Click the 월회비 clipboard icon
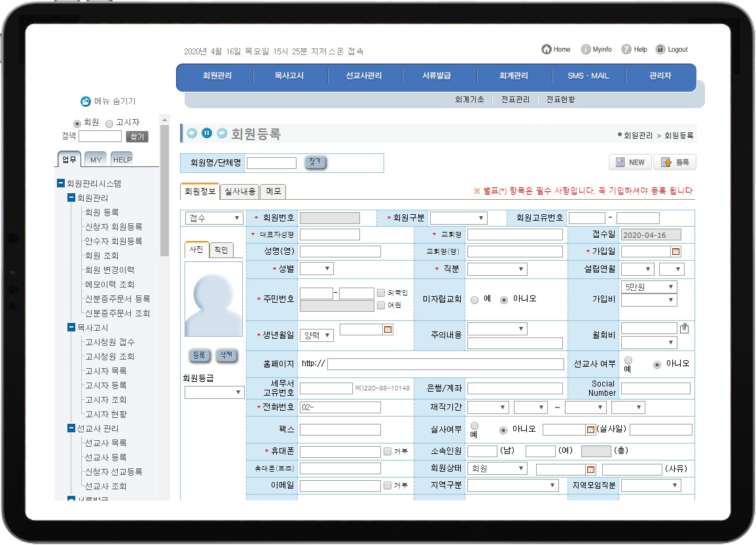Image resolution: width=756 pixels, height=545 pixels. tap(685, 328)
